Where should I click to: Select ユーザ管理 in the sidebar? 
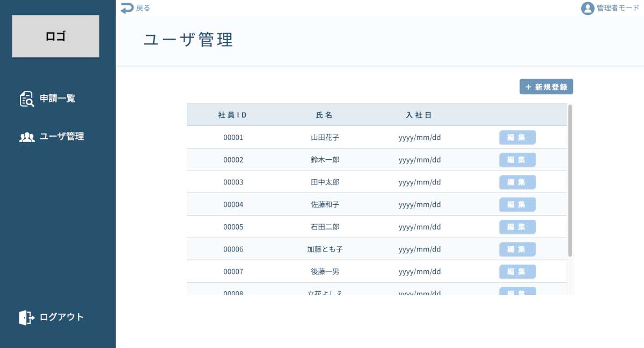(62, 137)
